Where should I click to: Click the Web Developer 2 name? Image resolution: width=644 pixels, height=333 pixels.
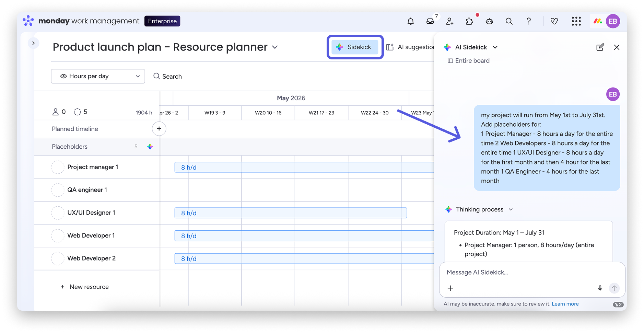click(x=91, y=259)
